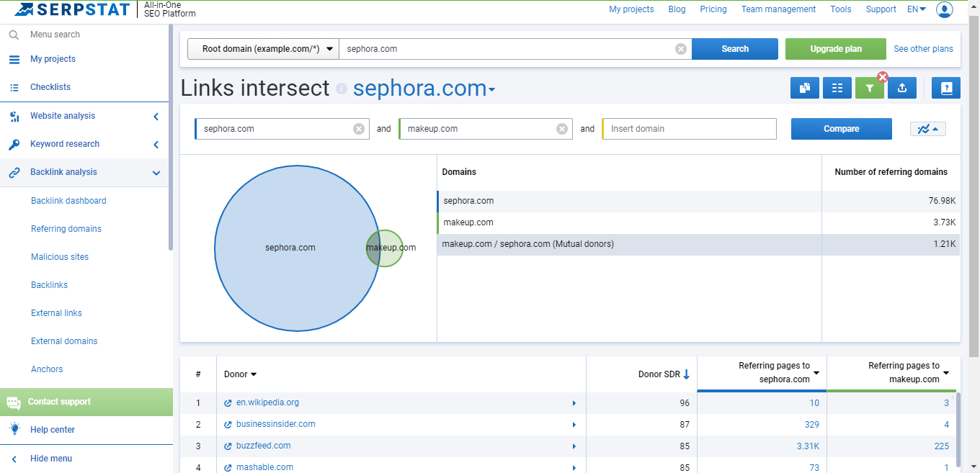Click the blue Search button
Screen dimensions: 980x473
tap(735, 49)
